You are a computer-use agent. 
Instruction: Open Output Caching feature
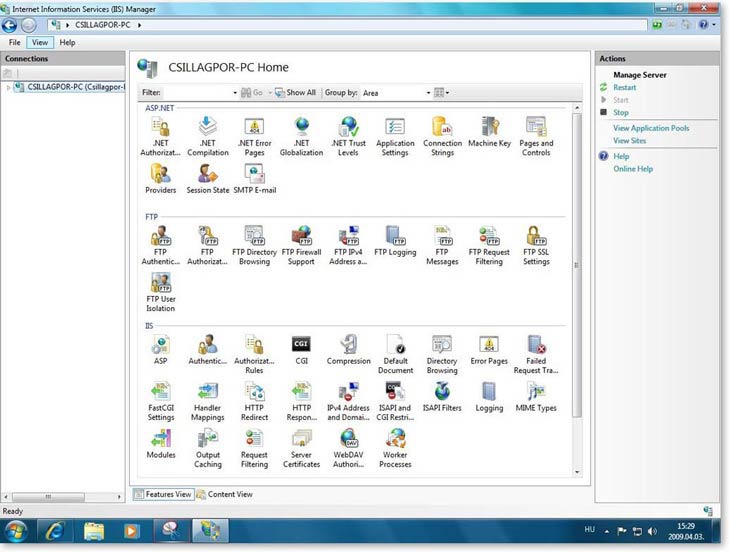[208, 448]
